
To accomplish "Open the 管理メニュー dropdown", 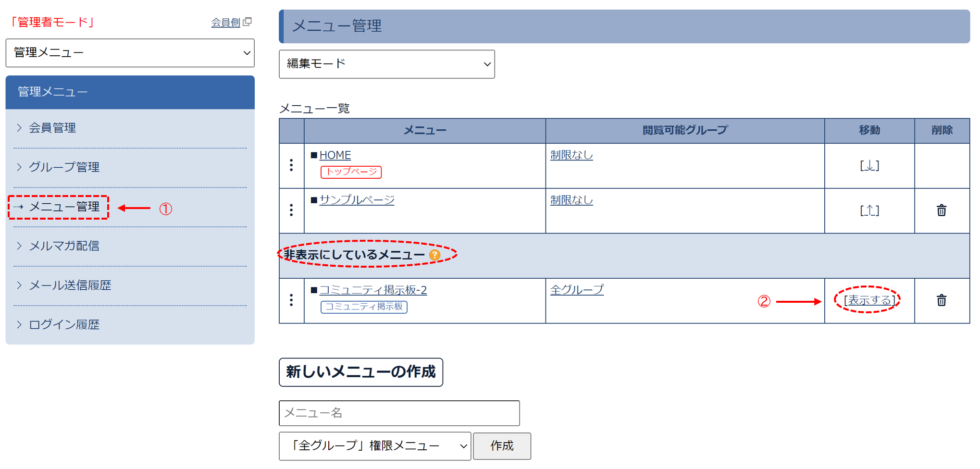I will [130, 53].
